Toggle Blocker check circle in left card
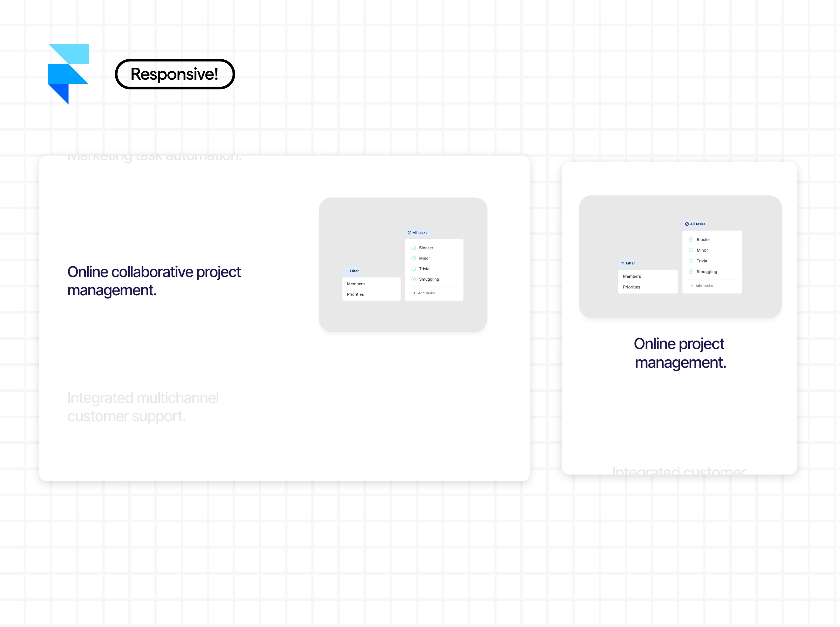Viewport: 840px width, 627px height. point(414,248)
